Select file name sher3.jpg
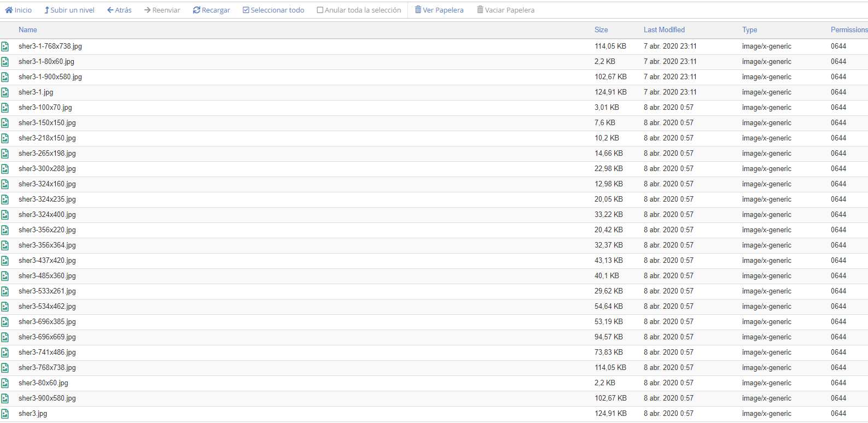868x423 pixels. coord(33,414)
